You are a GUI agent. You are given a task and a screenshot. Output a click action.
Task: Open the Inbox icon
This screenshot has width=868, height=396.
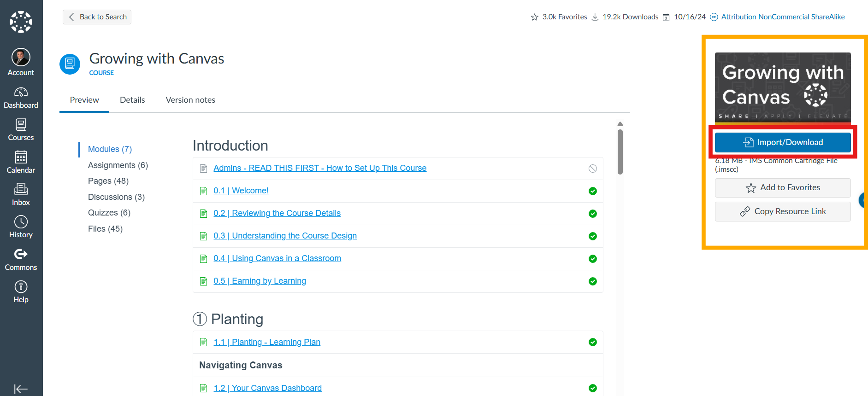click(x=21, y=189)
